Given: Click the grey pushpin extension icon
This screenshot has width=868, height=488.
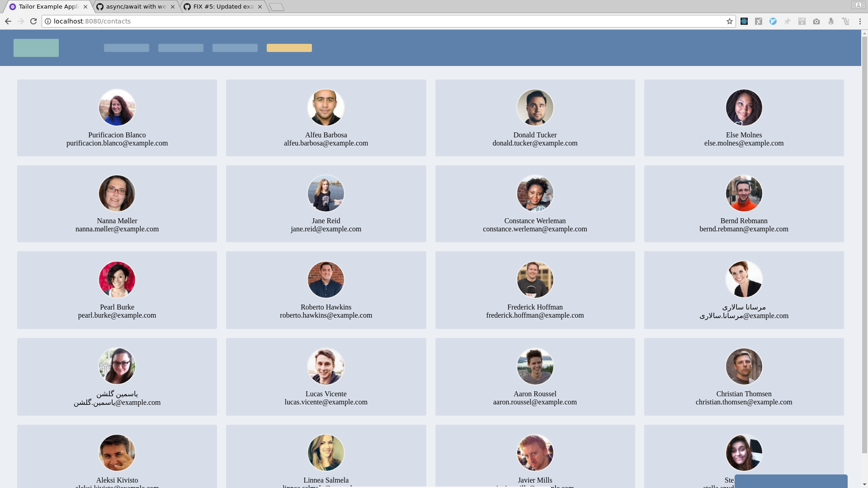Looking at the screenshot, I should point(788,21).
